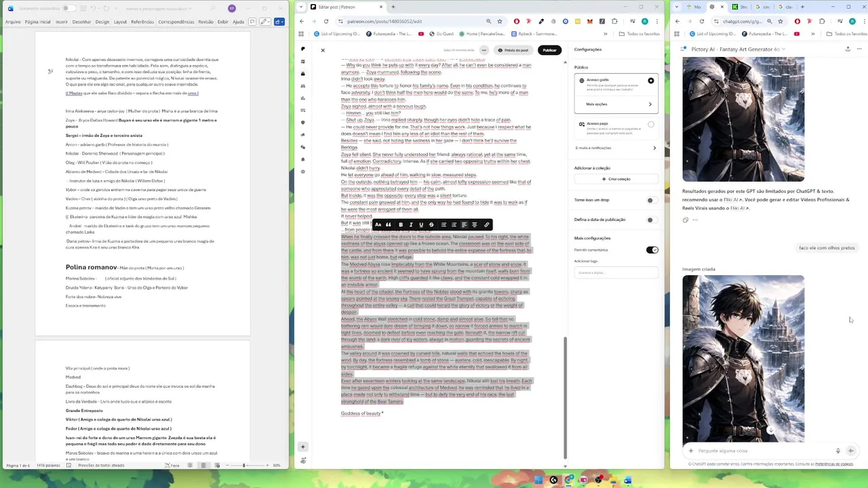Open the ChatGPT sidebar toggle icon
868x488 pixels.
coord(684,49)
